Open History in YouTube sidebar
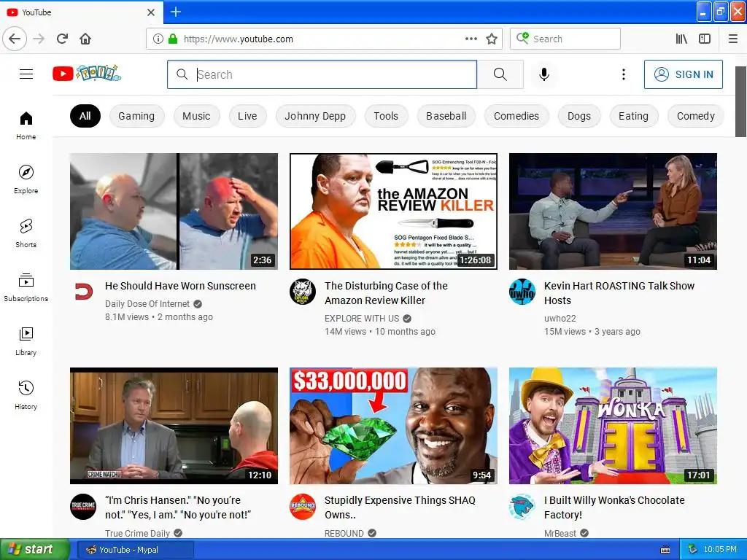Screen dimensions: 747x560 pos(26,395)
